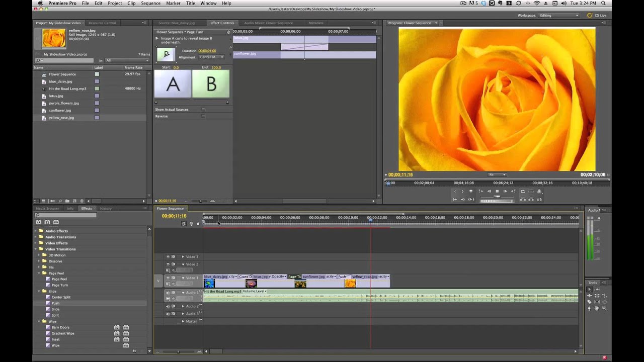Step forward one frame in Program monitor
Image resolution: width=644 pixels, height=362 pixels.
pyautogui.click(x=505, y=191)
